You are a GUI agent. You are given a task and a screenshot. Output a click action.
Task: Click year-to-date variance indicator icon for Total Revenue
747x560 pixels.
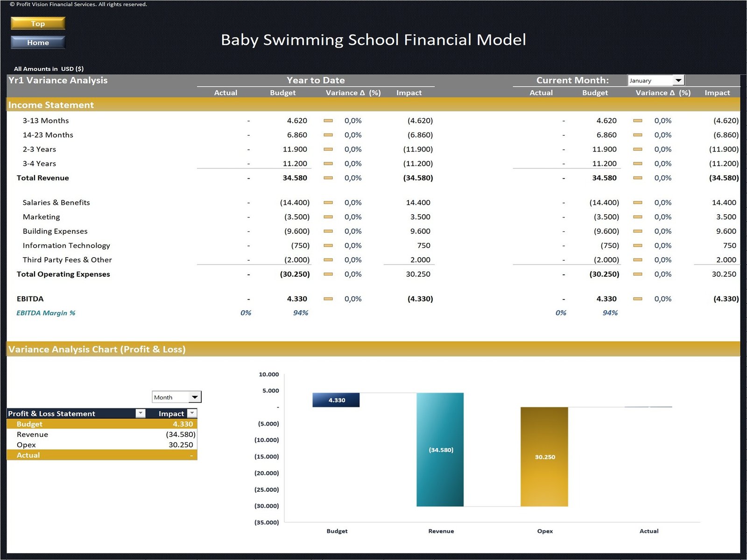point(328,178)
